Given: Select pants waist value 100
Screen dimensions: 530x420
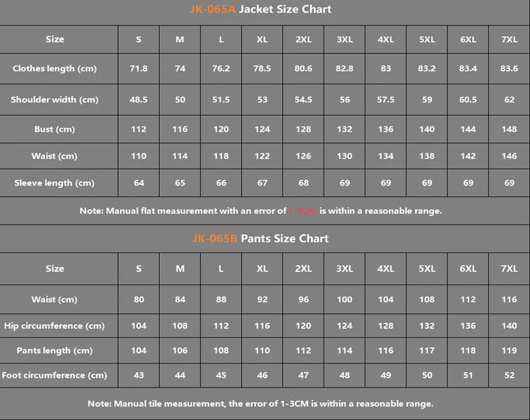Looking at the screenshot, I should (x=344, y=299).
